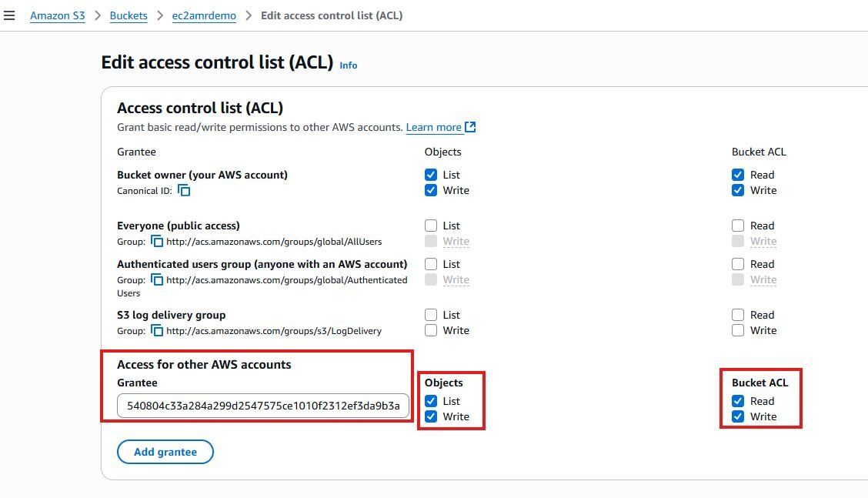Open the ACL Info help link
This screenshot has height=498, width=868.
(348, 65)
